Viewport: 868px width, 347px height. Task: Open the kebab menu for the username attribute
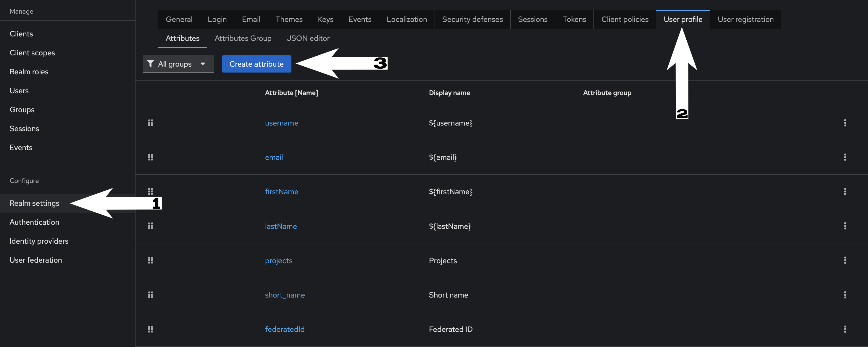(845, 123)
